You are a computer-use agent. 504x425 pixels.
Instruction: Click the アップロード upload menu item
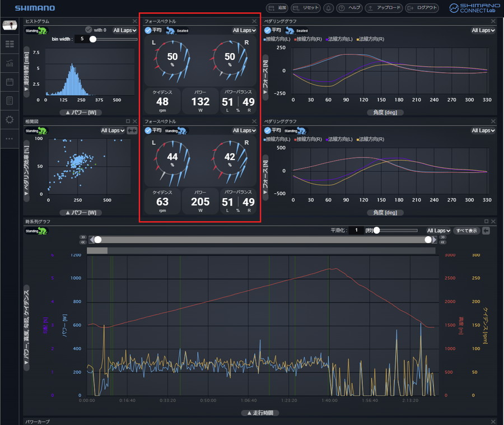384,8
